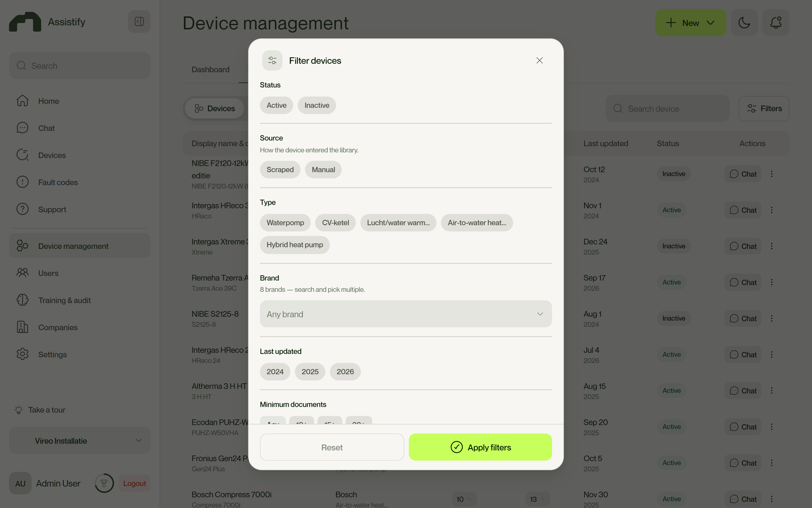Toggle Manual source chip
Viewport: 812px width, 508px height.
[x=323, y=170]
